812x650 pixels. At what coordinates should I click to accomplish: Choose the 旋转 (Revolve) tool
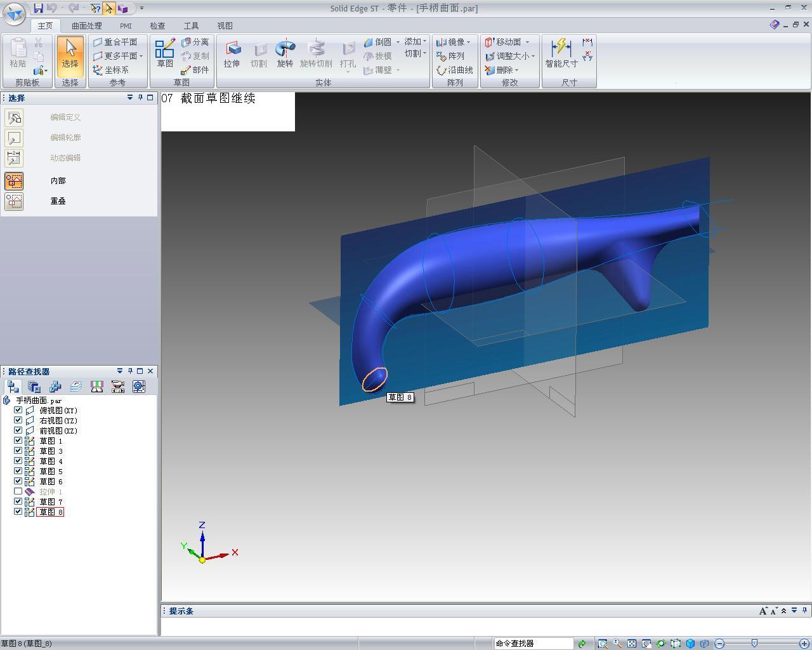click(x=285, y=54)
